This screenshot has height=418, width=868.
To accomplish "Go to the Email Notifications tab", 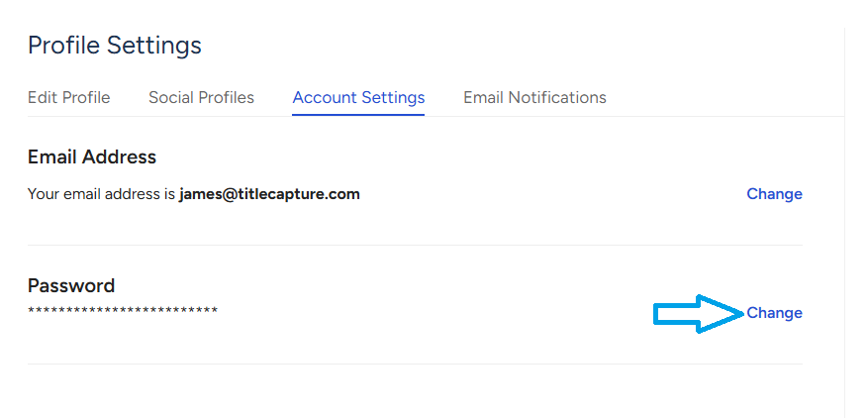I will (x=534, y=97).
